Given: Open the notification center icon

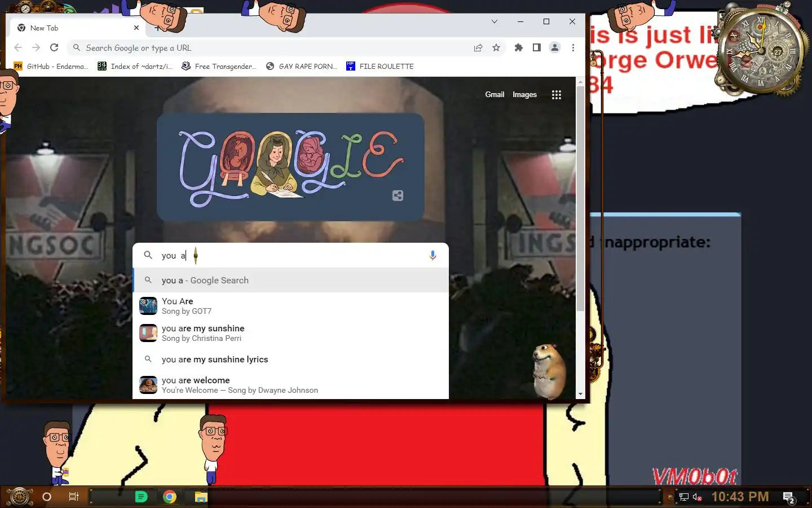Looking at the screenshot, I should [789, 497].
